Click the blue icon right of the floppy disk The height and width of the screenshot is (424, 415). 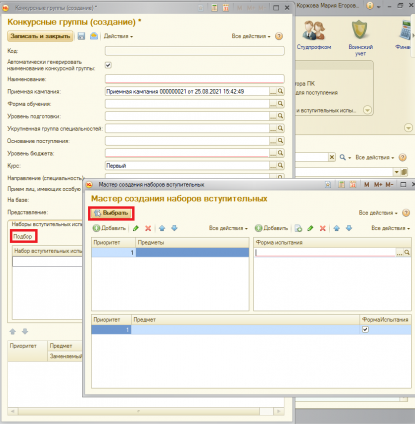pyautogui.click(x=94, y=36)
